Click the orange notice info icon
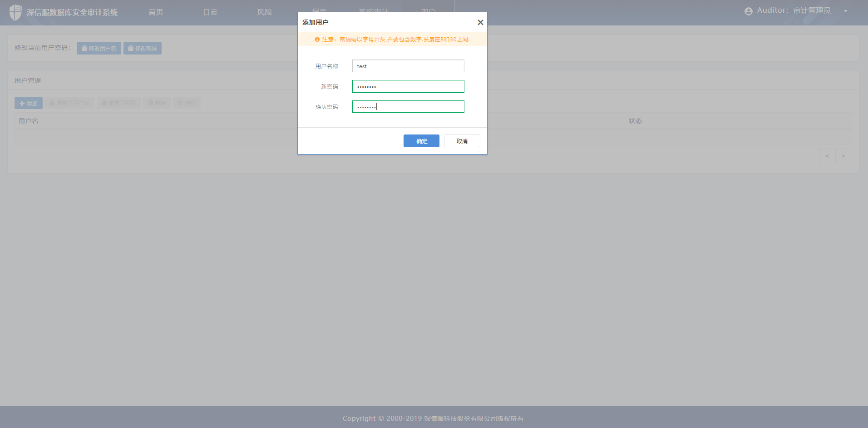The height and width of the screenshot is (429, 868). pos(317,40)
